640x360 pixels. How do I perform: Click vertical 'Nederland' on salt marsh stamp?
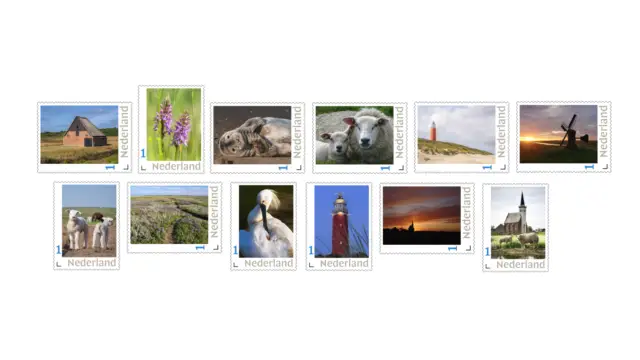(x=214, y=212)
